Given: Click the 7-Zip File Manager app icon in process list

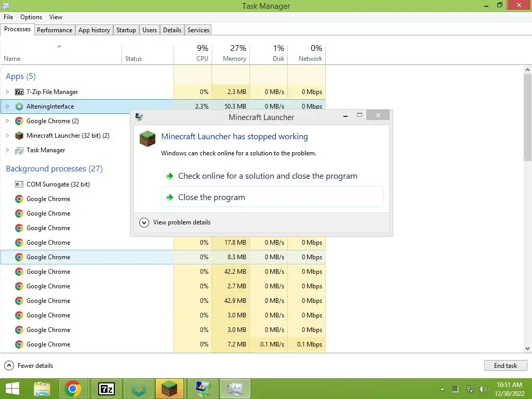Looking at the screenshot, I should point(19,92).
